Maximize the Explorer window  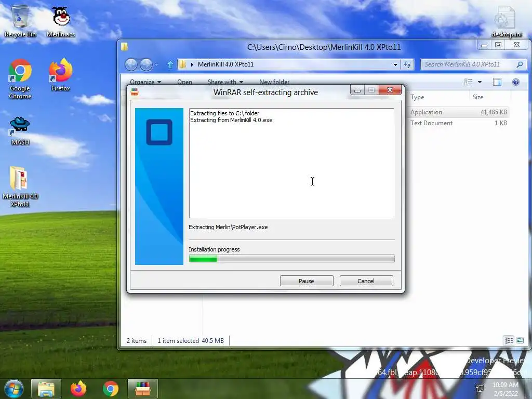point(498,45)
